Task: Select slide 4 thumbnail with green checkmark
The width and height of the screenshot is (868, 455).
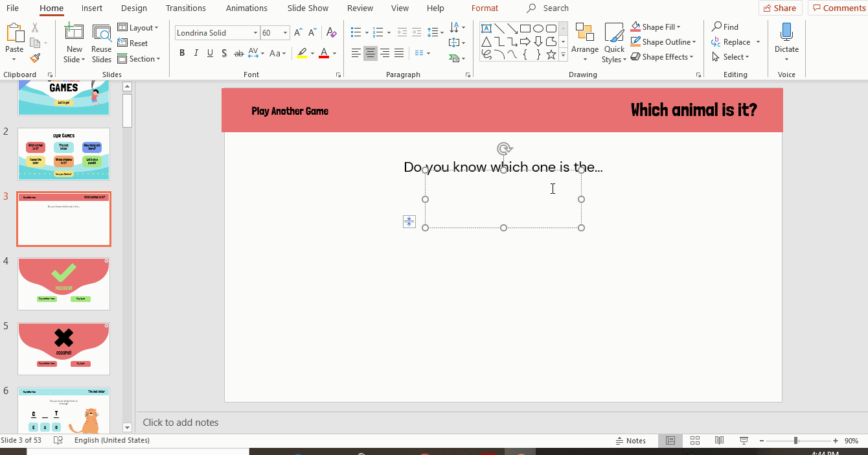Action: coord(63,283)
